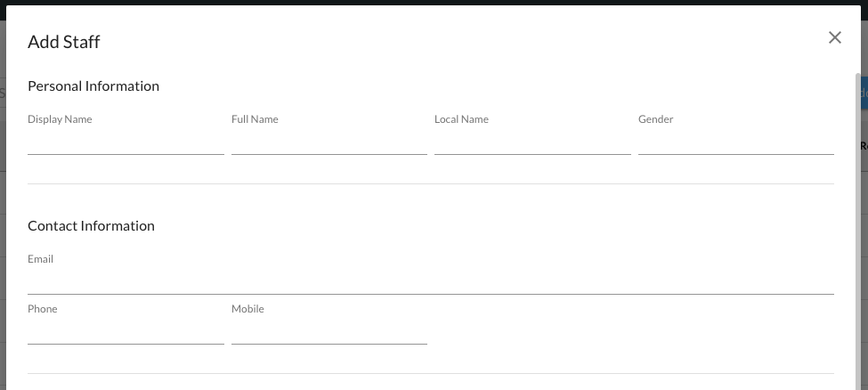Click the Personal Information section heading

[x=93, y=86]
